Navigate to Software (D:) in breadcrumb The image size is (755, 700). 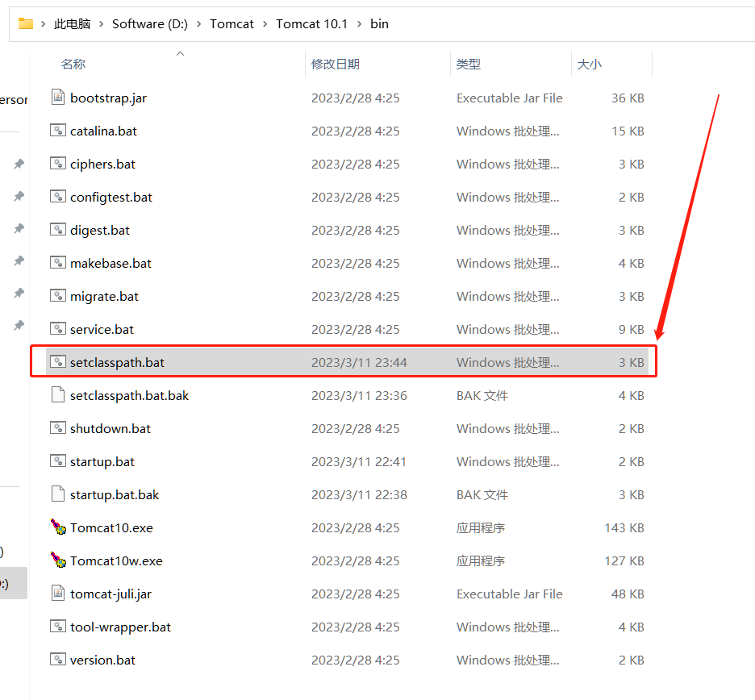click(x=150, y=24)
